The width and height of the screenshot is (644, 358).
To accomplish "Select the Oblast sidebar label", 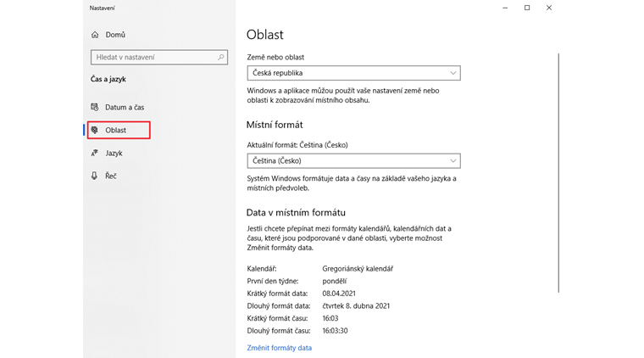I will pyautogui.click(x=116, y=131).
